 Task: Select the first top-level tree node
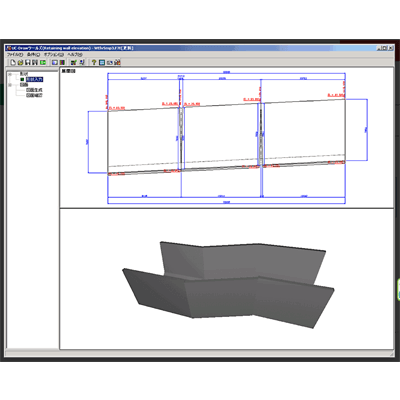(x=24, y=74)
